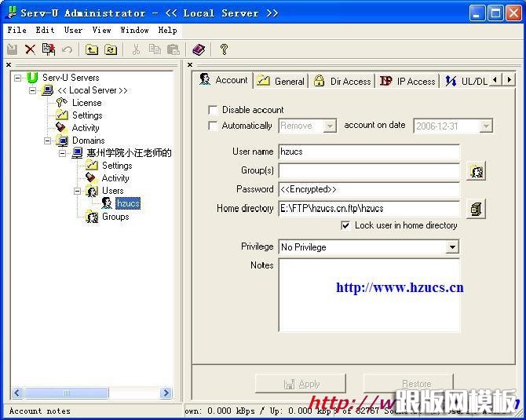Open the Help menu
Screen dimensions: 526x420
(x=167, y=30)
